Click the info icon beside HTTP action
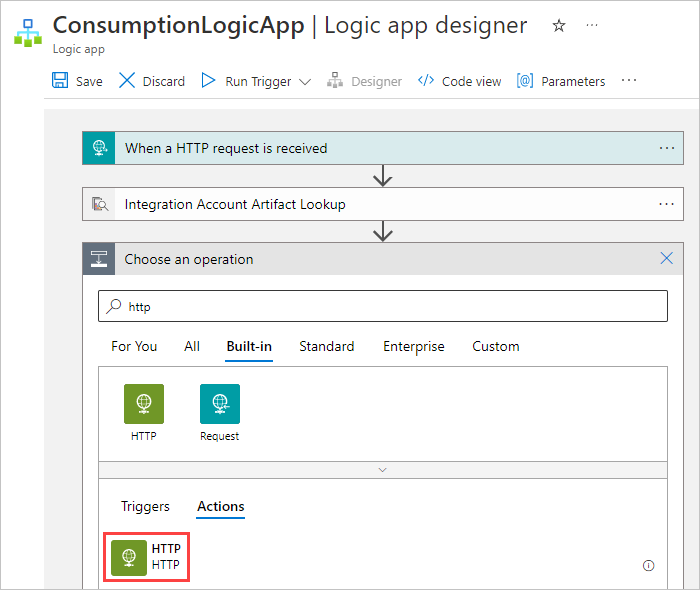This screenshot has width=700, height=590. [x=648, y=566]
